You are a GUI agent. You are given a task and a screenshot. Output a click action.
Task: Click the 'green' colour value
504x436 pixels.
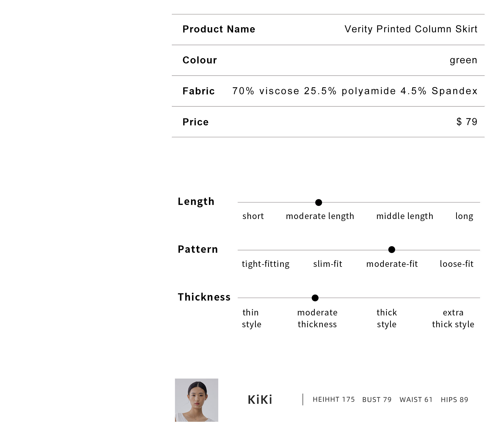point(464,60)
